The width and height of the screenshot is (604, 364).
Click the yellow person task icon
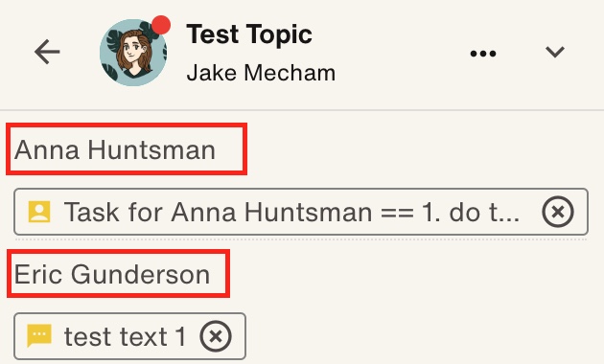pos(39,212)
